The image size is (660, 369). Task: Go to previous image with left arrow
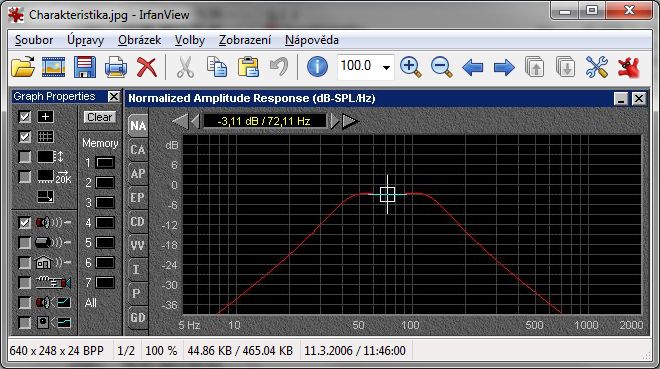coord(472,67)
